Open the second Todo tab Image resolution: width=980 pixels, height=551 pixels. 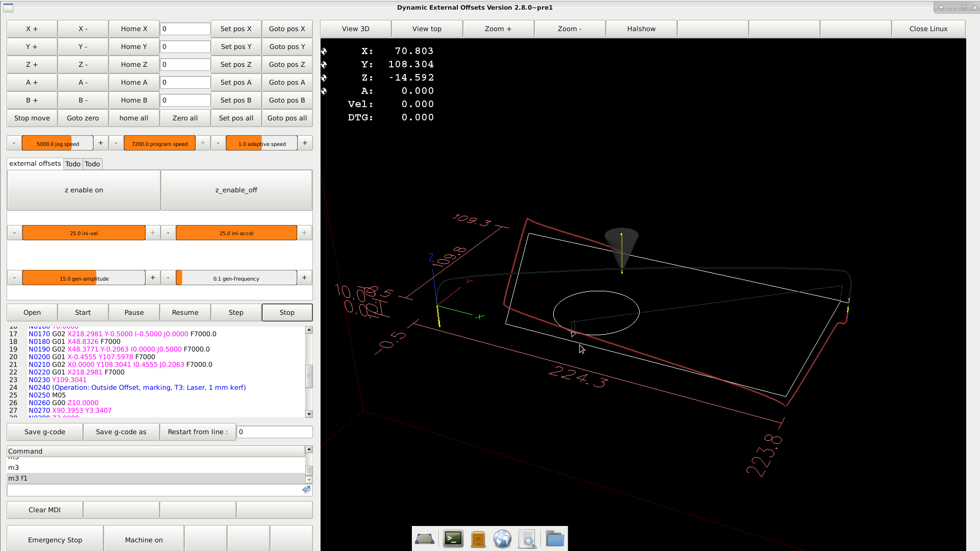pos(92,164)
